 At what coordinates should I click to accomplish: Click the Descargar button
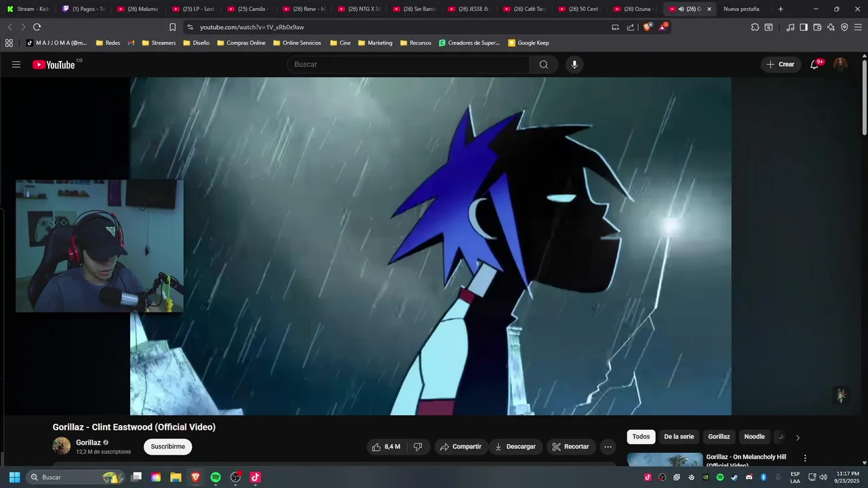pos(515,447)
